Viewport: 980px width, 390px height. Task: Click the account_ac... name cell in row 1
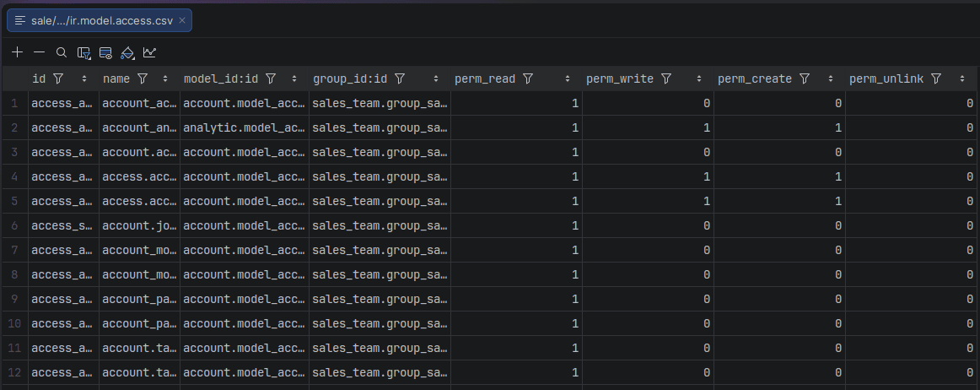coord(139,103)
